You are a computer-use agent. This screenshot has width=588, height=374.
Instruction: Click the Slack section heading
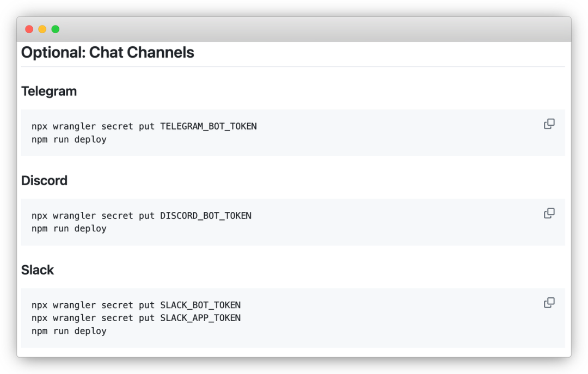tap(38, 270)
